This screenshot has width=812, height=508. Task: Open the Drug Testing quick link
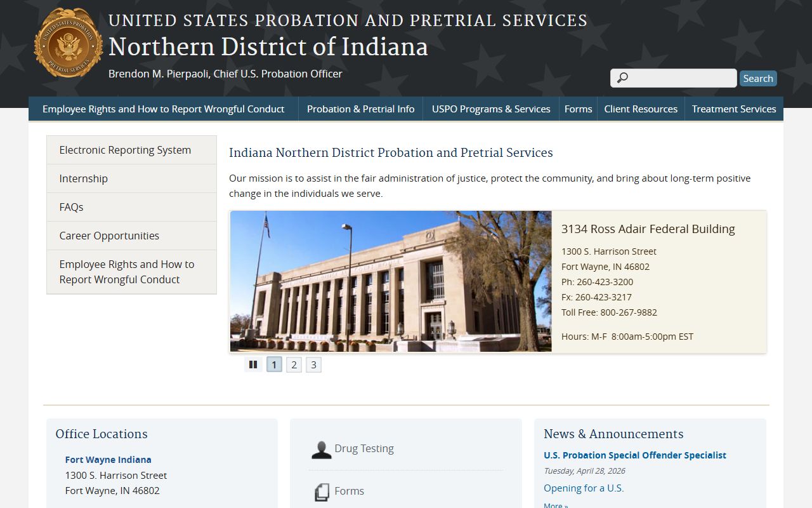click(x=364, y=448)
